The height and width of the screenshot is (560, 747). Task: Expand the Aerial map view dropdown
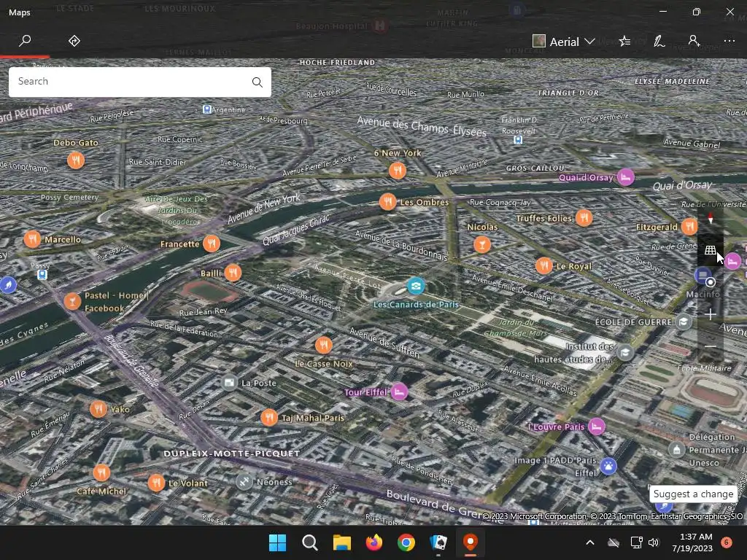564,42
